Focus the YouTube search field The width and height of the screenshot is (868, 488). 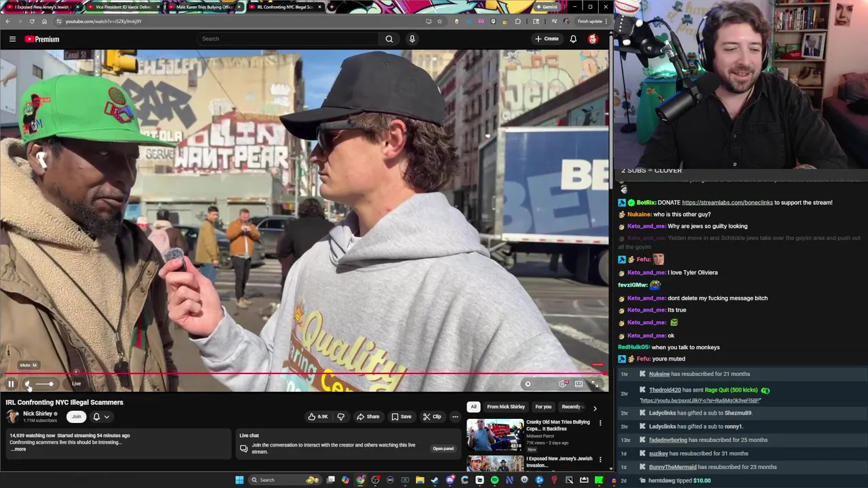tap(288, 39)
